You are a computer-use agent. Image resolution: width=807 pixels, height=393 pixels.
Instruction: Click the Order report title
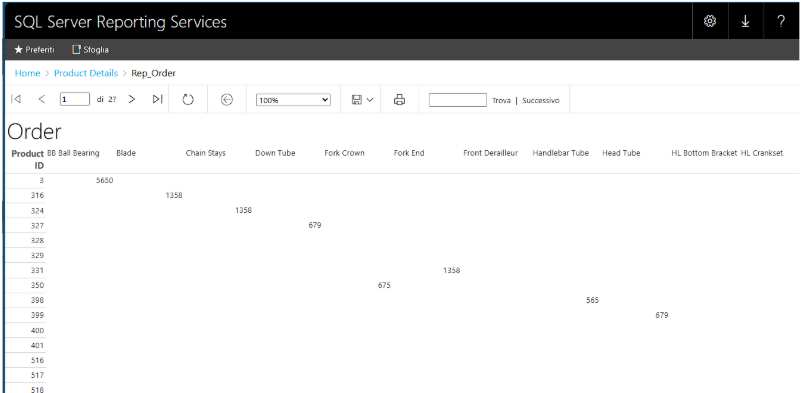pos(34,132)
